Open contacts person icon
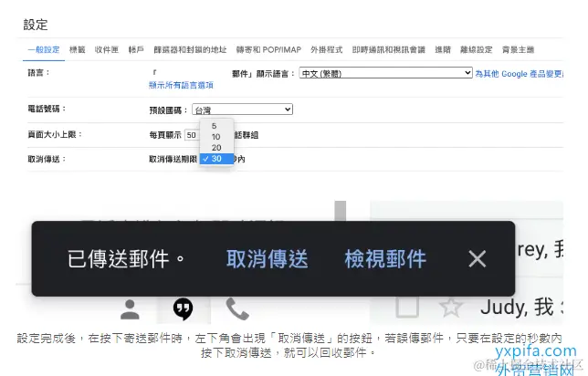 click(130, 309)
